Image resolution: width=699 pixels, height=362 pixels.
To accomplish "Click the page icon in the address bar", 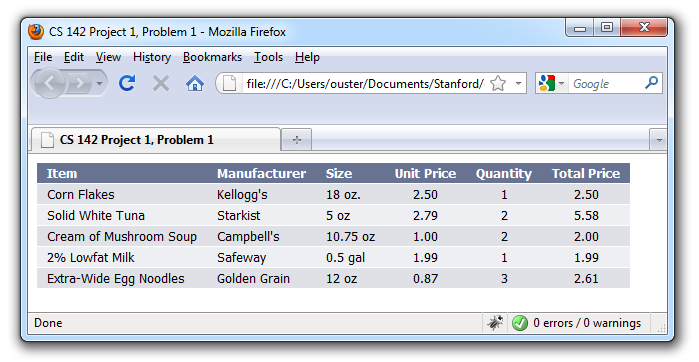I will point(229,83).
